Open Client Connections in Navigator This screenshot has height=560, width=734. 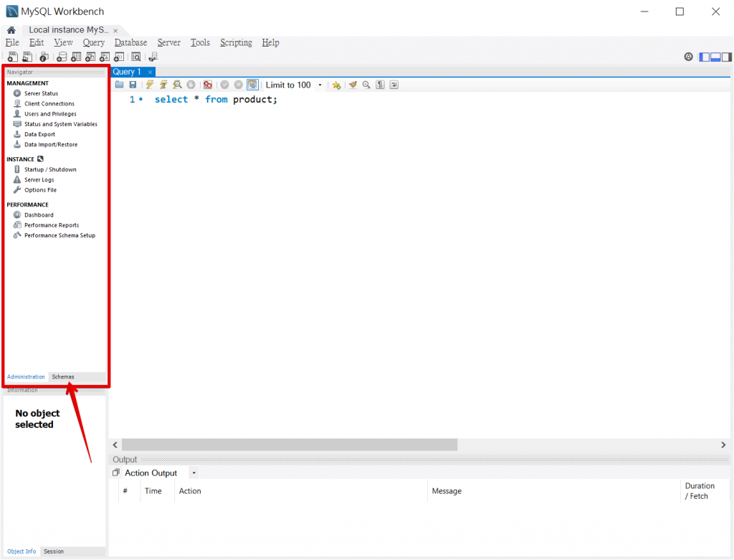pos(49,104)
